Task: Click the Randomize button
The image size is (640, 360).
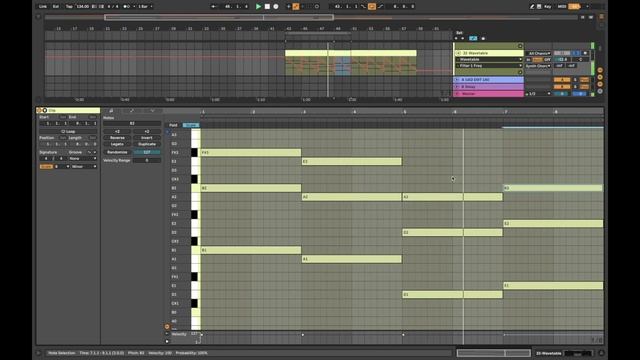Action: [x=117, y=152]
